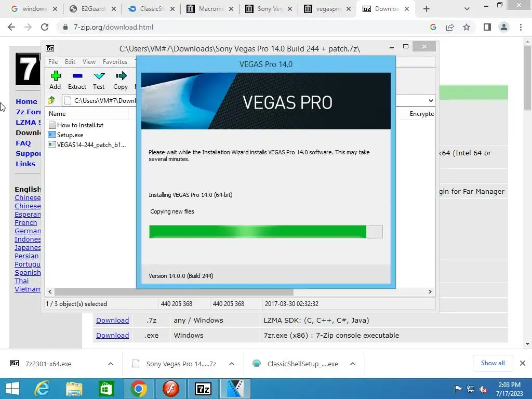Image resolution: width=532 pixels, height=399 pixels.
Task: Download the LZMA SDK .7z file
Action: 112,320
